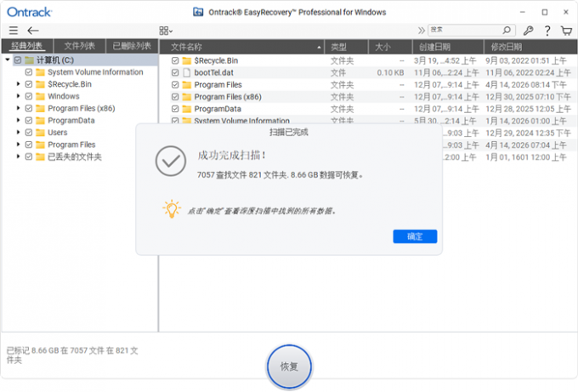Sort by the 文件名称 column header
Viewport: 578px width, 392px height.
(241, 47)
